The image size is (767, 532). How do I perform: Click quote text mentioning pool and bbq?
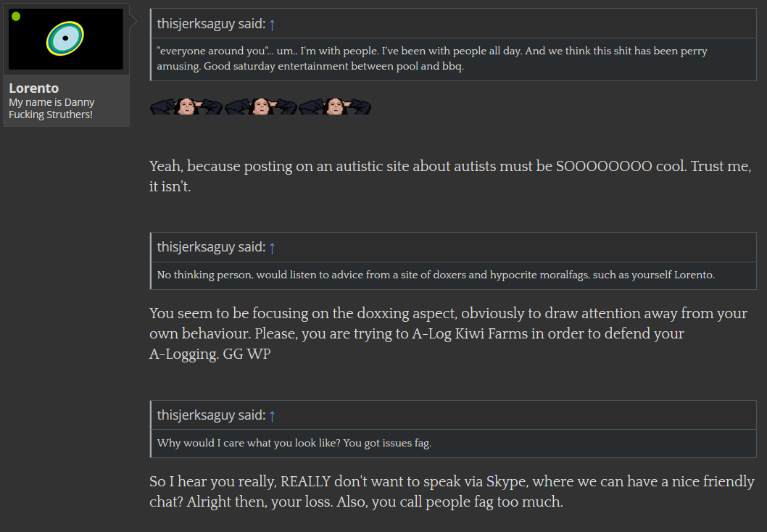point(432,58)
